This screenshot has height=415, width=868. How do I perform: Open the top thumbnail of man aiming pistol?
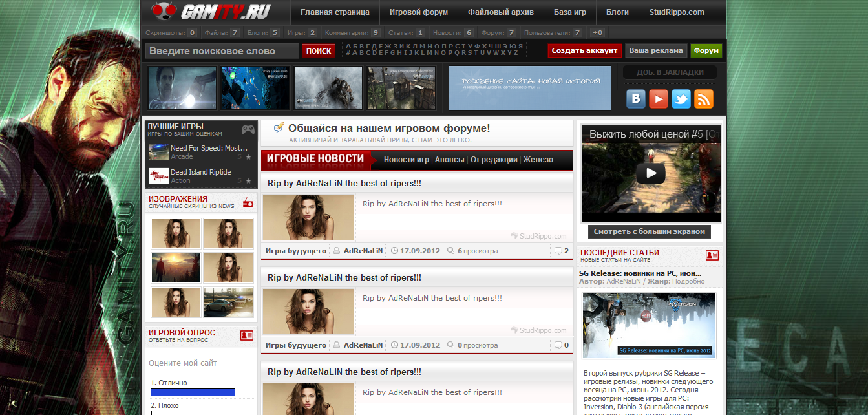click(x=182, y=87)
